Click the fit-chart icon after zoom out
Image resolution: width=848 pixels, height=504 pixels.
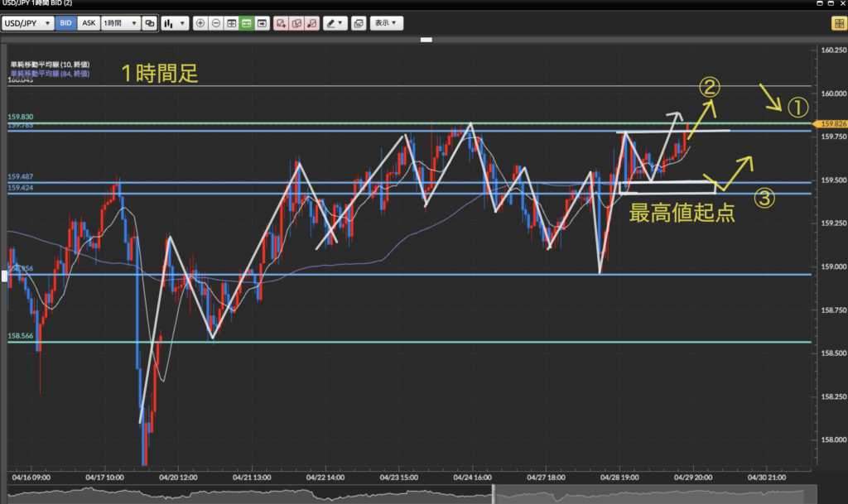point(231,23)
